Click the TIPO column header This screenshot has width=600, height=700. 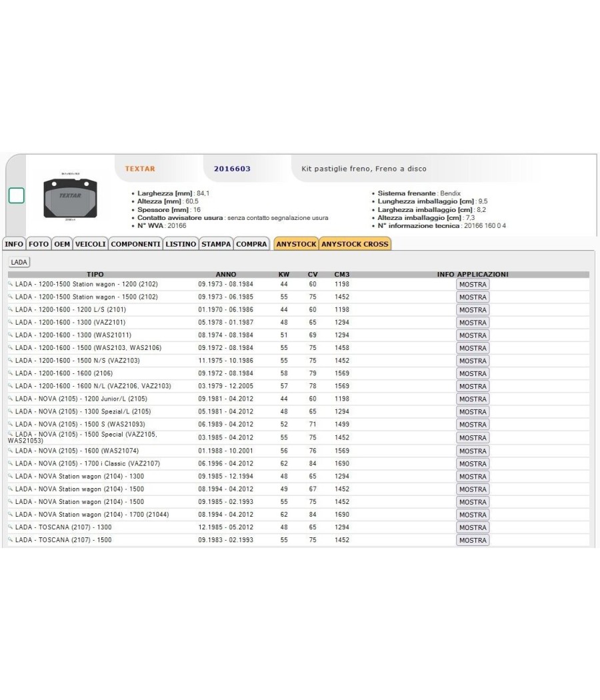click(95, 275)
